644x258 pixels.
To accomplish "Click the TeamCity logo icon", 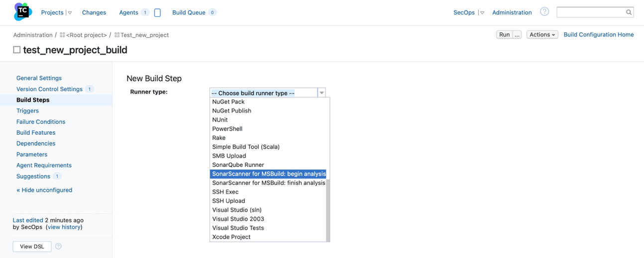I will click(23, 12).
